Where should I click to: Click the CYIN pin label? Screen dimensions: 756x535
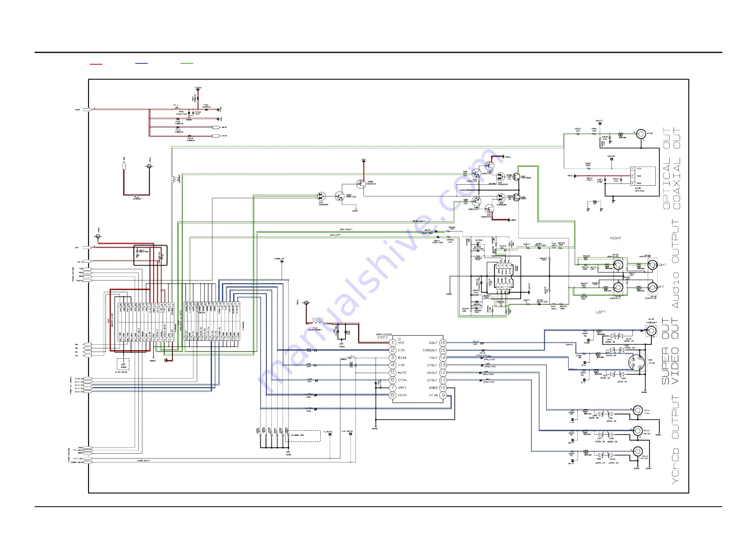coord(402,380)
